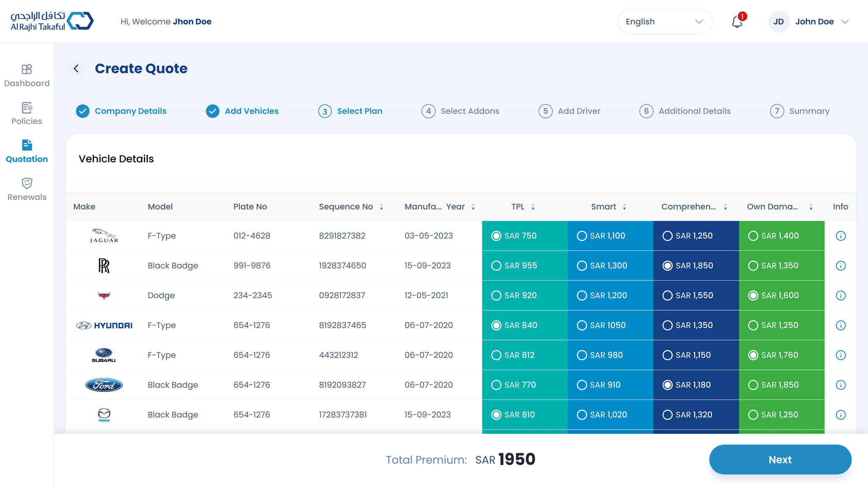This screenshot has height=488, width=868.
Task: Click info icon for Ford row
Action: pyautogui.click(x=840, y=385)
